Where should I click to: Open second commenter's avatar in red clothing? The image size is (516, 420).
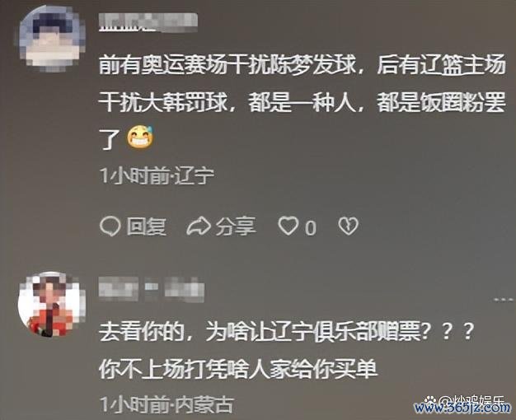tap(52, 304)
